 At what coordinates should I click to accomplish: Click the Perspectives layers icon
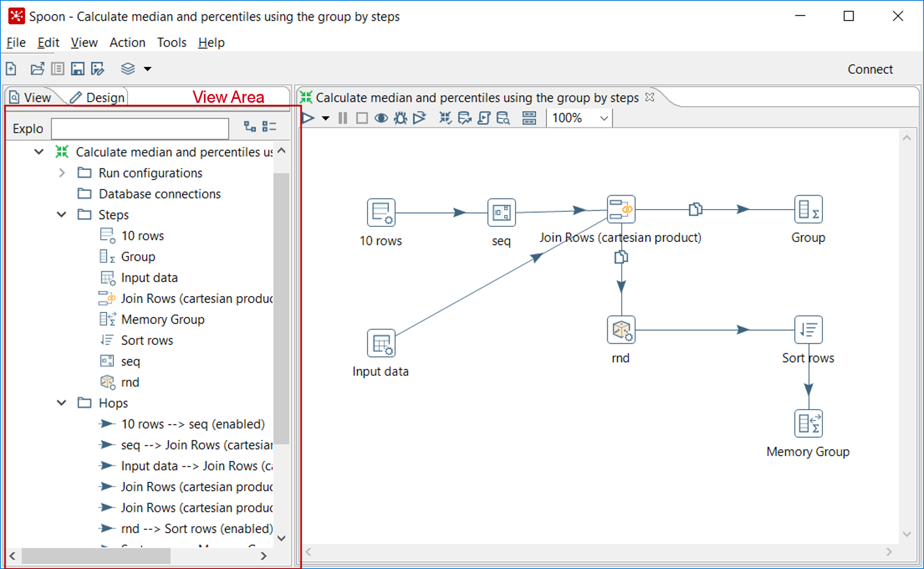point(128,69)
